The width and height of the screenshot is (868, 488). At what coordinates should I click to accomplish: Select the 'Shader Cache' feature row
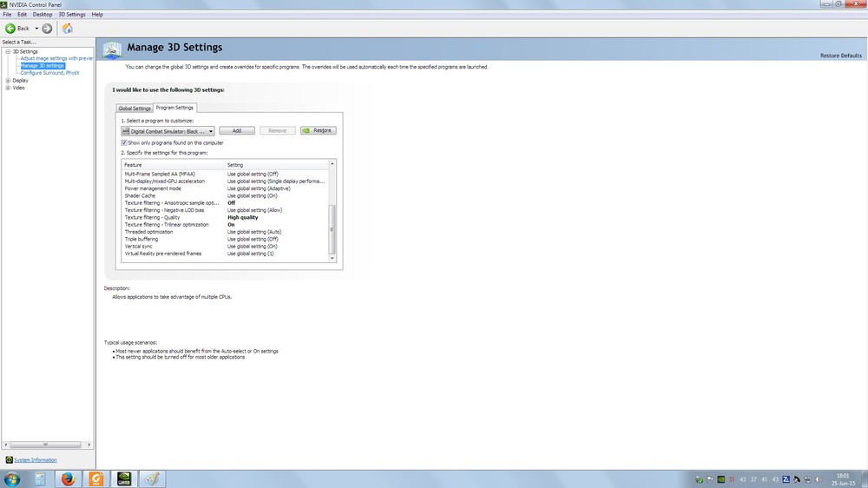226,195
